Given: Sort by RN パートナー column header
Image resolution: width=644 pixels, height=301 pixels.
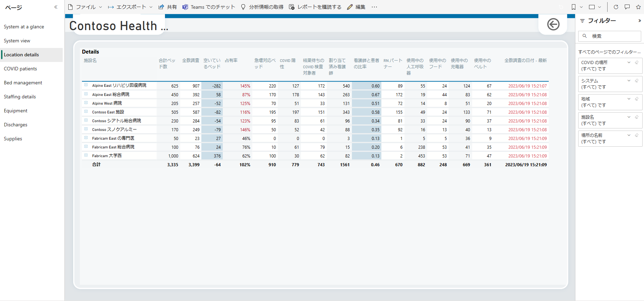Looking at the screenshot, I should point(393,63).
